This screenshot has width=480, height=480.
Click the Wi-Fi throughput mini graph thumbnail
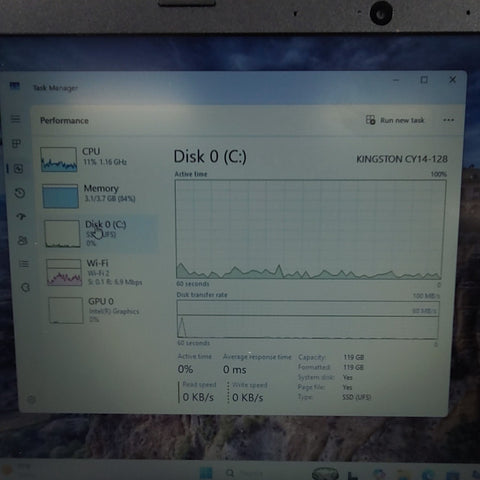click(64, 272)
